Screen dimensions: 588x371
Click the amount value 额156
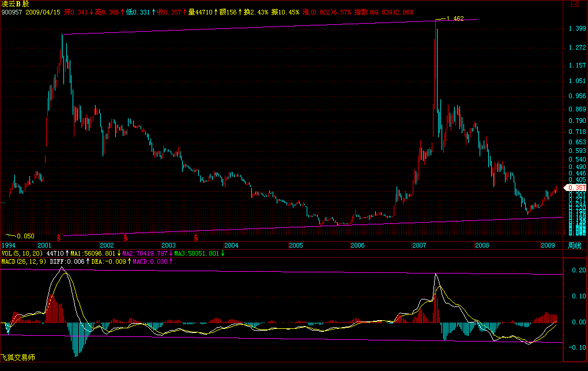pos(228,12)
